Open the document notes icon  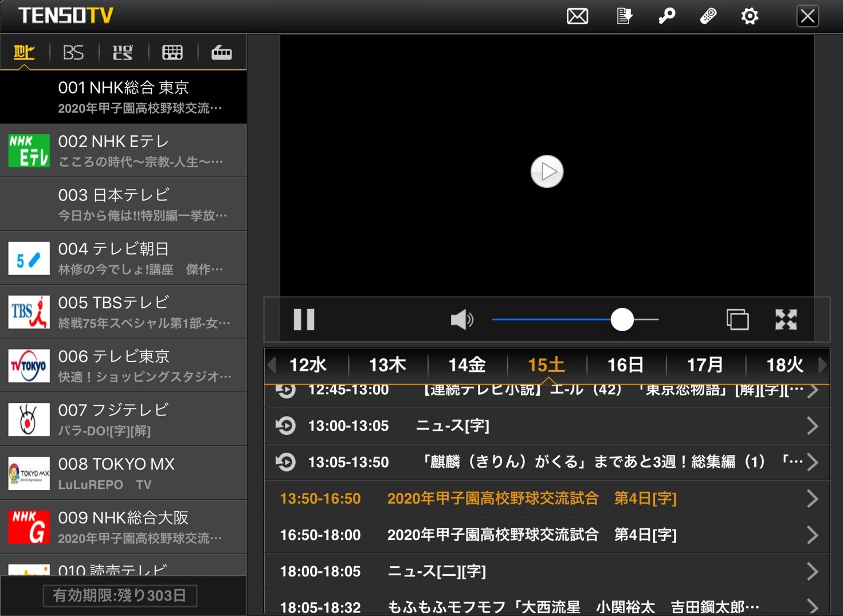pyautogui.click(x=624, y=16)
